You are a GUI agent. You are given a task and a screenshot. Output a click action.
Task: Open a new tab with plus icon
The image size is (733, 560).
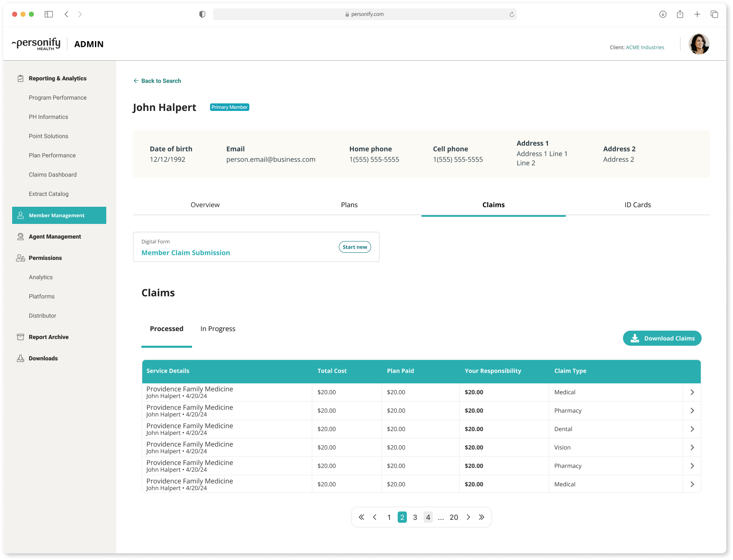tap(697, 14)
